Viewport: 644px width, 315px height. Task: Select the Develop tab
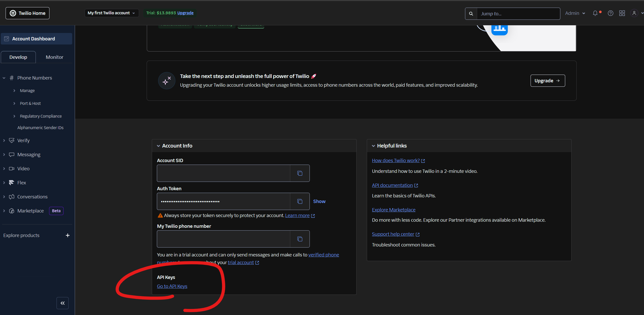click(18, 57)
